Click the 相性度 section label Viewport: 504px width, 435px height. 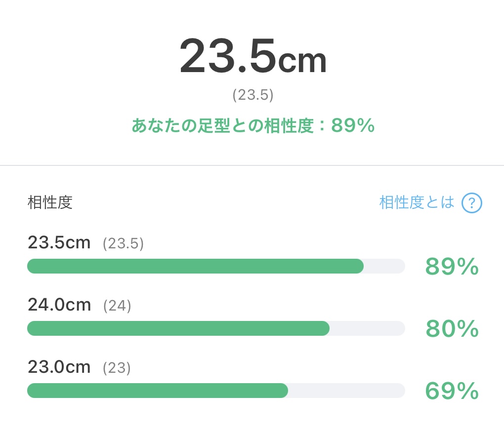[x=50, y=202]
